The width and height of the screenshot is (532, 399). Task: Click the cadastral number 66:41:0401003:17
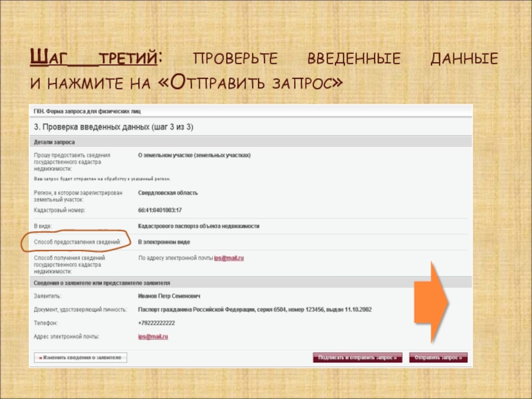coord(160,210)
